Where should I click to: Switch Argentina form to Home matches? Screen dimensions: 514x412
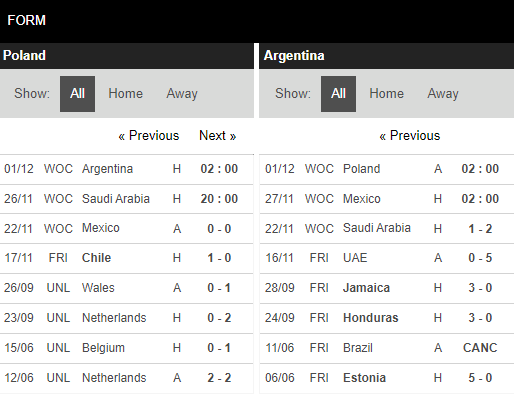(386, 94)
